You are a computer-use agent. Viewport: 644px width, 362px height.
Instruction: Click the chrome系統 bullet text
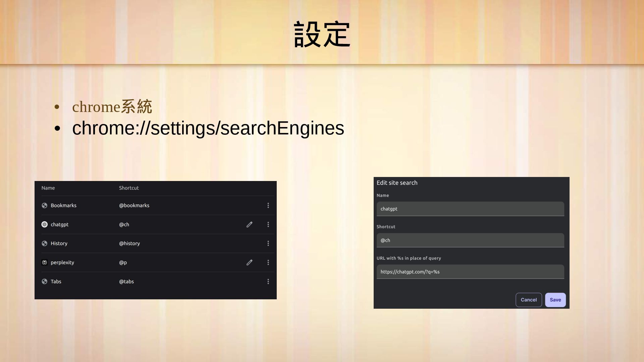(x=112, y=107)
